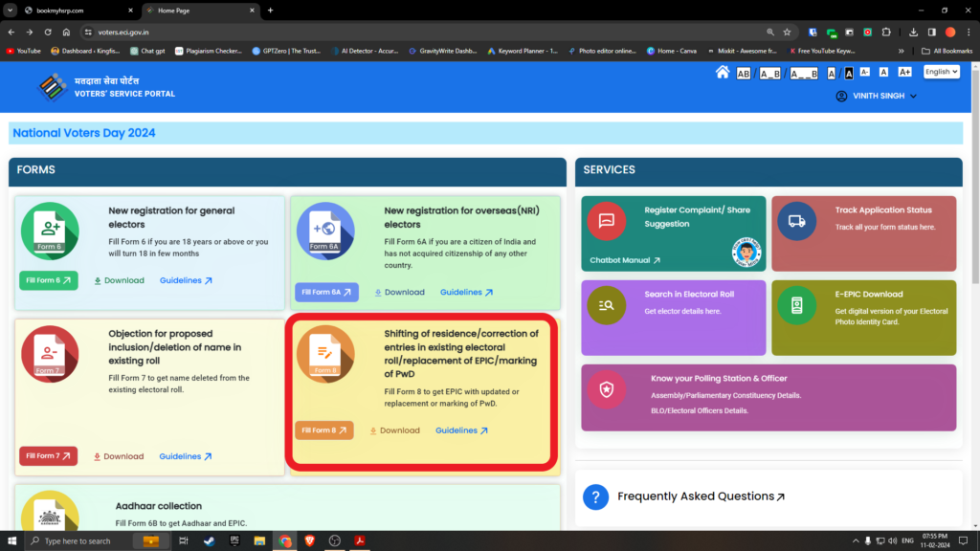
Task: Click the user profile avatar icon
Action: click(x=842, y=97)
